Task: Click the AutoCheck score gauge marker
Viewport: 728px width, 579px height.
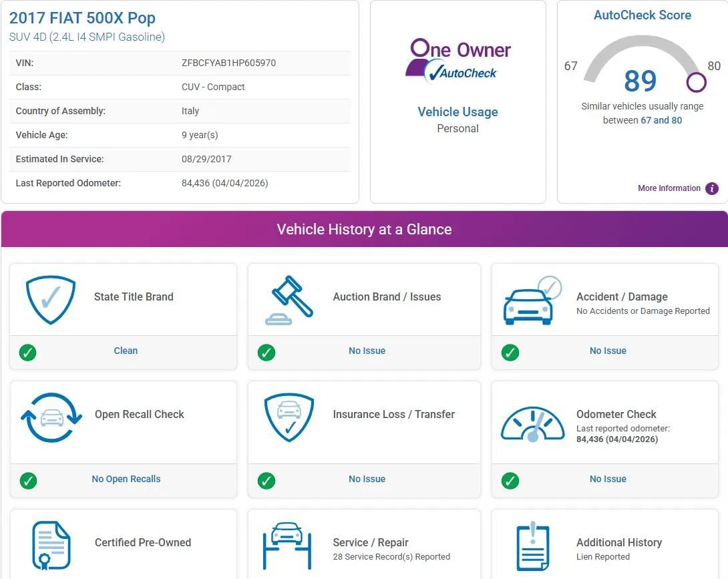Action: pos(696,82)
